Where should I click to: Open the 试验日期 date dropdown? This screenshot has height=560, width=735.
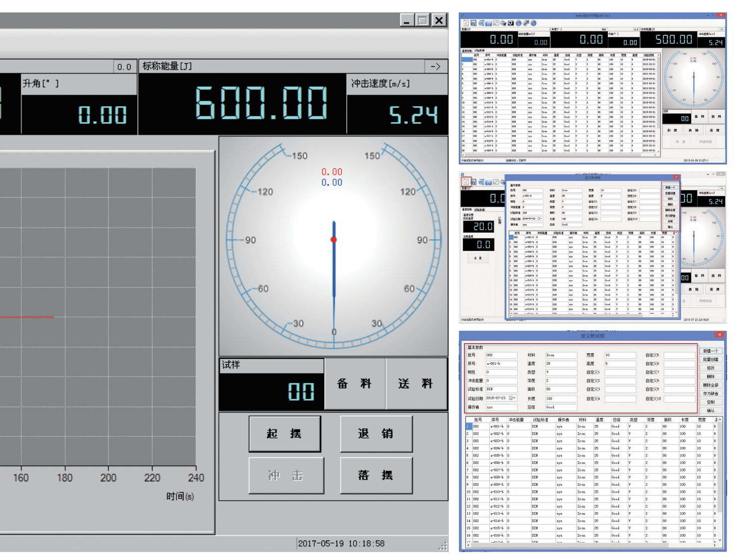(513, 398)
